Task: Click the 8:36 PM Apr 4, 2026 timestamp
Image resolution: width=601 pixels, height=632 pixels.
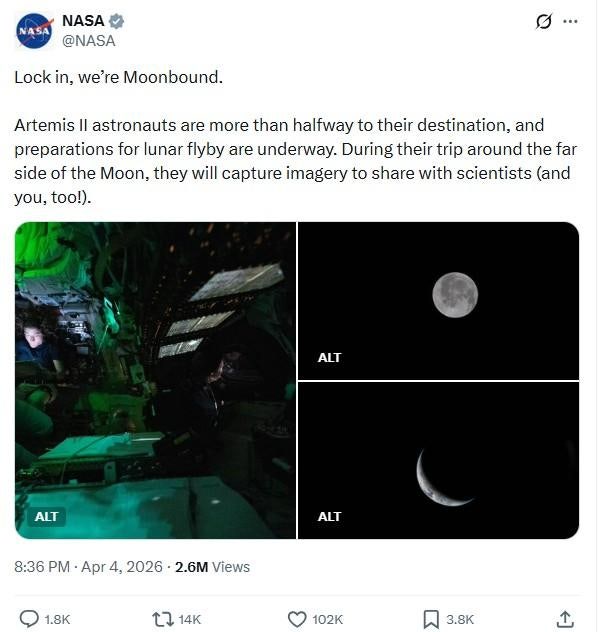Action: pyautogui.click(x=88, y=567)
